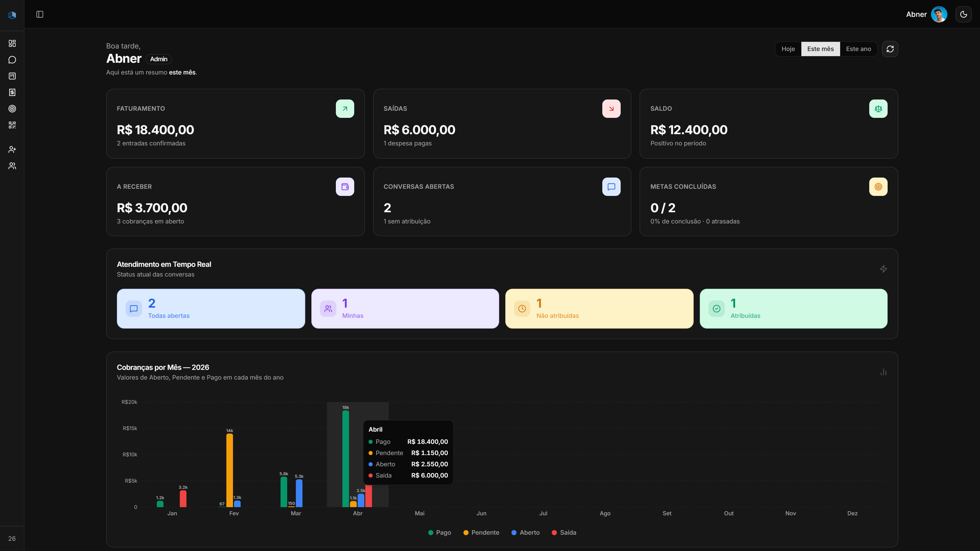Screen dimensions: 980x551
Task: Toggle dark mode moon button
Action: [x=963, y=15]
